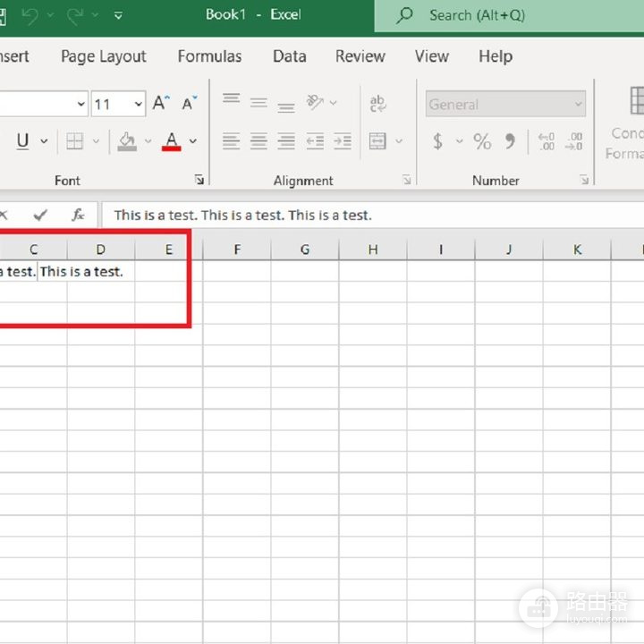Click the Borders icon
The width and height of the screenshot is (644, 644).
[75, 141]
